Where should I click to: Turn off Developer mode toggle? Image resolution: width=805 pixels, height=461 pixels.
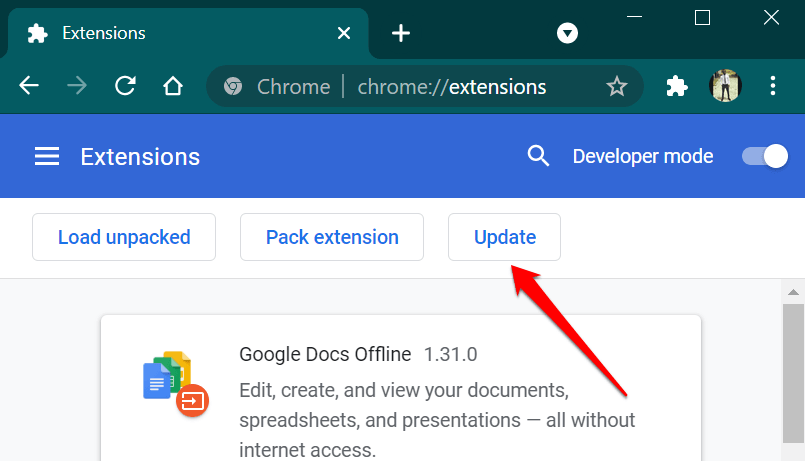click(765, 156)
